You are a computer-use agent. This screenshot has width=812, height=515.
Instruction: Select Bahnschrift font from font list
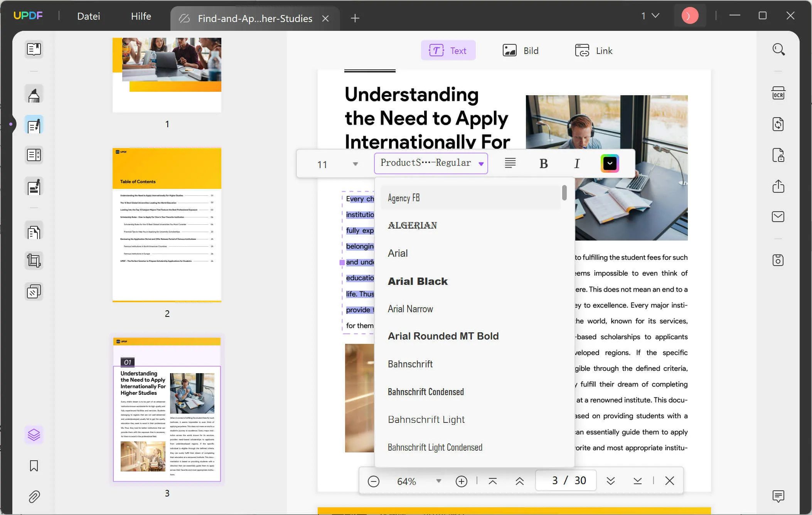click(x=410, y=364)
